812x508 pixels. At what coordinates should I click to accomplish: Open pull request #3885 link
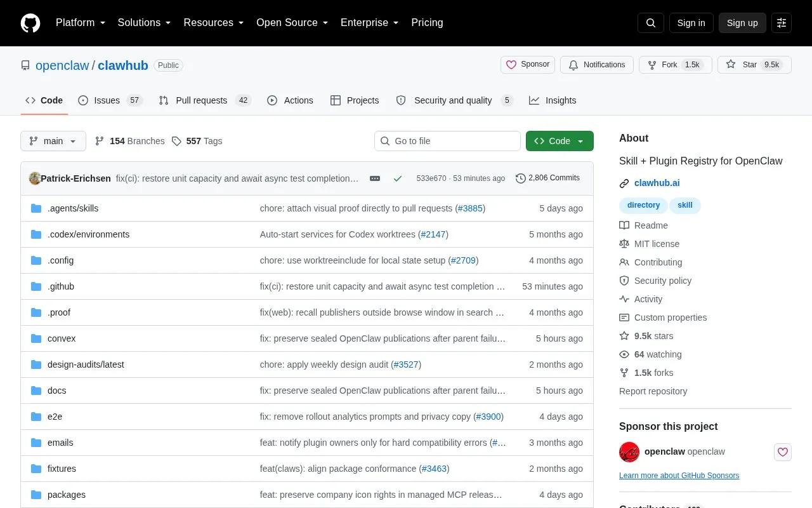pyautogui.click(x=470, y=208)
